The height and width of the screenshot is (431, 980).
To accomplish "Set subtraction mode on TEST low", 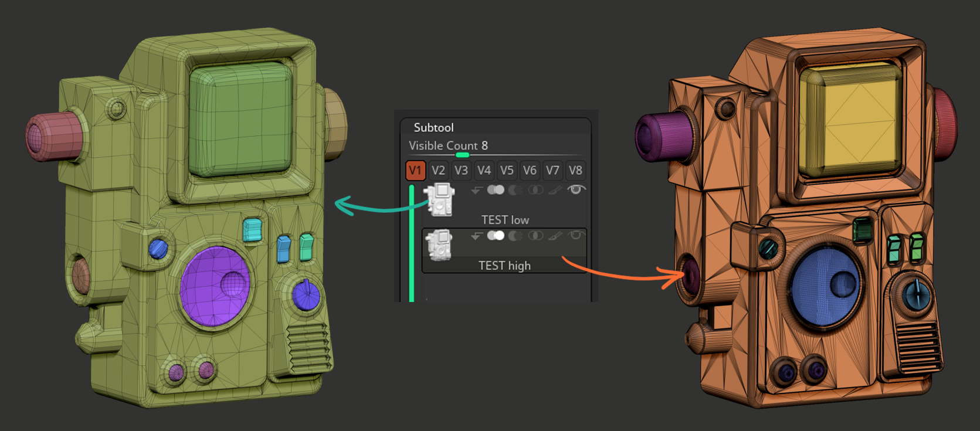I will click(516, 190).
